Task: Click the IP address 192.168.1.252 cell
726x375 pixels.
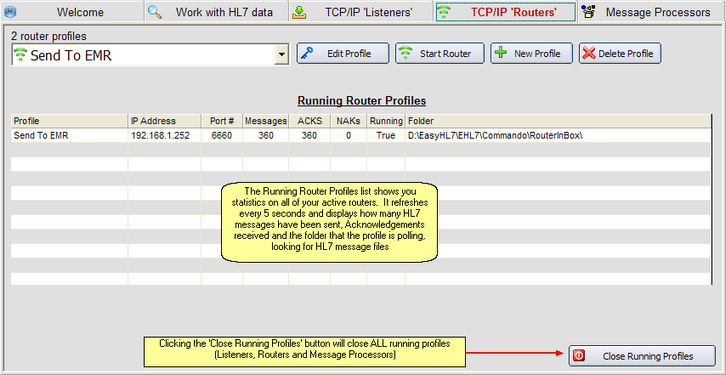Action: pyautogui.click(x=165, y=136)
